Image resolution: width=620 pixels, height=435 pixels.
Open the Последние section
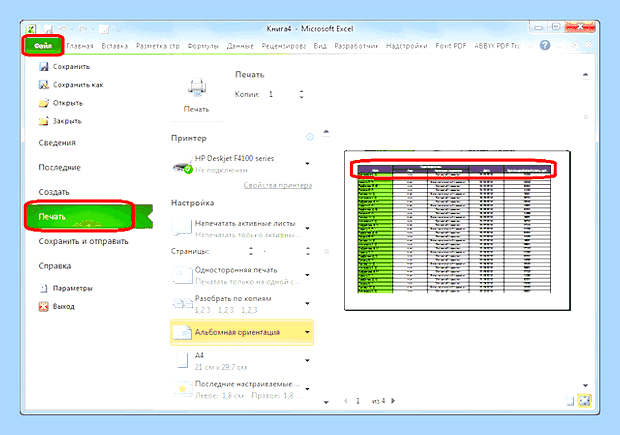point(59,167)
